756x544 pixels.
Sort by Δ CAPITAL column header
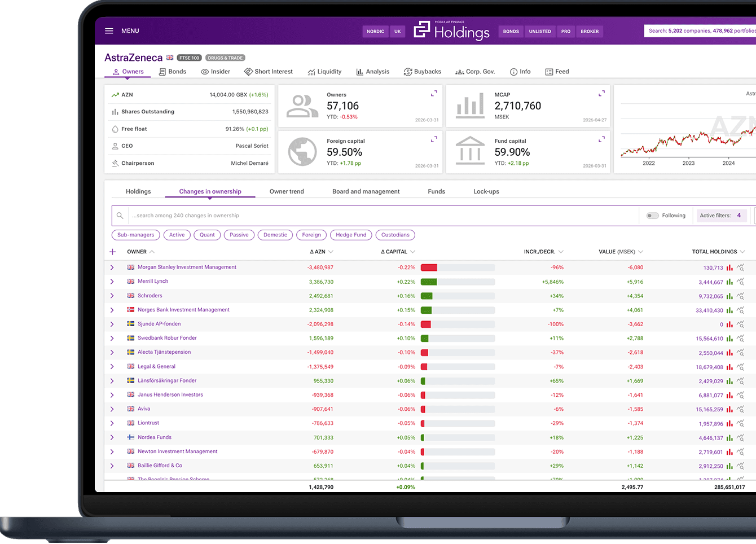[x=398, y=252]
